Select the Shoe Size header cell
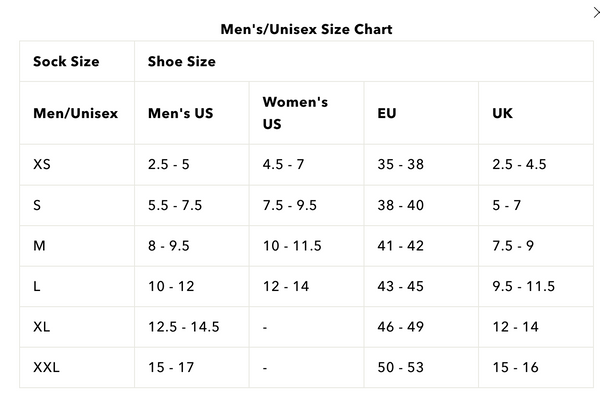This screenshot has height=406, width=600. (181, 61)
